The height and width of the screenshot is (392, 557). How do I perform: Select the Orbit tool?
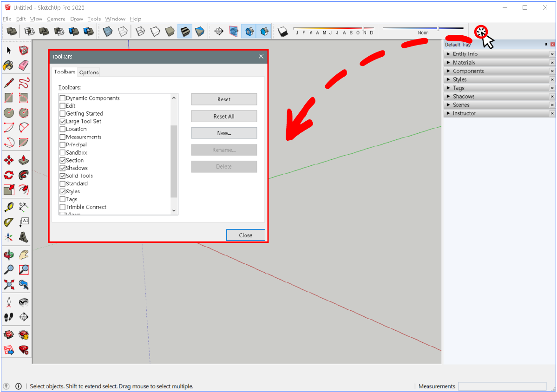click(x=9, y=255)
